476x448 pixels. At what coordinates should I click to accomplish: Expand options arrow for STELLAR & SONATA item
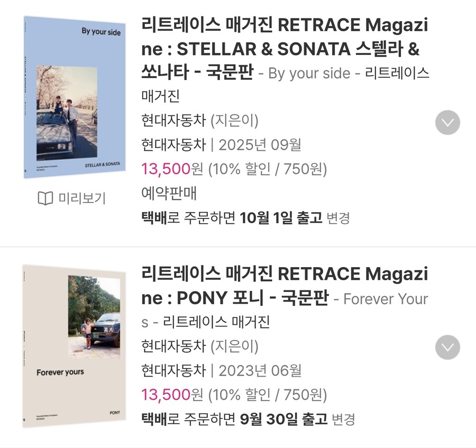(x=447, y=123)
